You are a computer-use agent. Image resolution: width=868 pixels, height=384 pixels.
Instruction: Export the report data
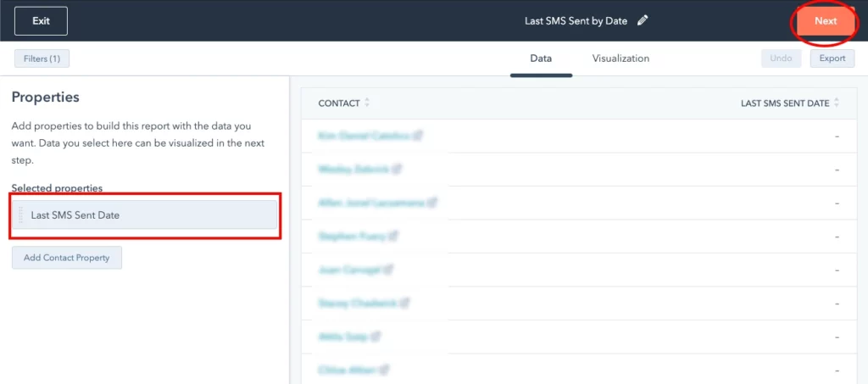(x=832, y=58)
